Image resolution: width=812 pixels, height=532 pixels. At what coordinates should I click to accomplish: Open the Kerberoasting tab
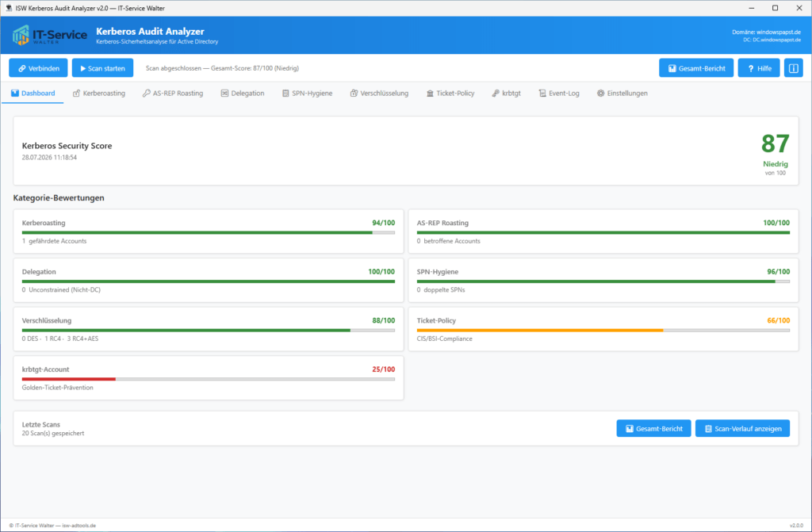99,94
